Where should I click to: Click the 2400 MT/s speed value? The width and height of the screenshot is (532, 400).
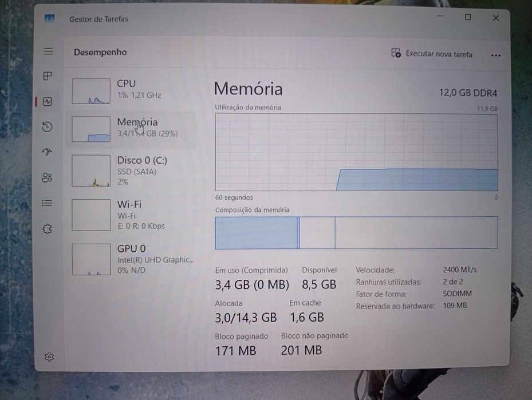click(x=460, y=270)
